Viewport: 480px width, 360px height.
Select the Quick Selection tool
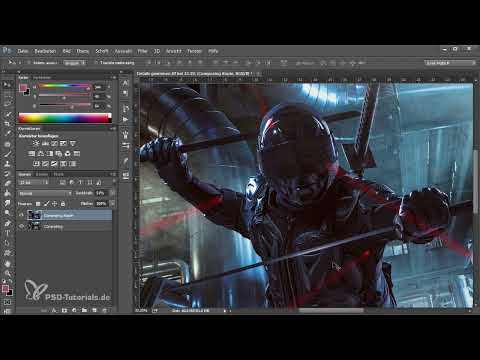point(7,114)
